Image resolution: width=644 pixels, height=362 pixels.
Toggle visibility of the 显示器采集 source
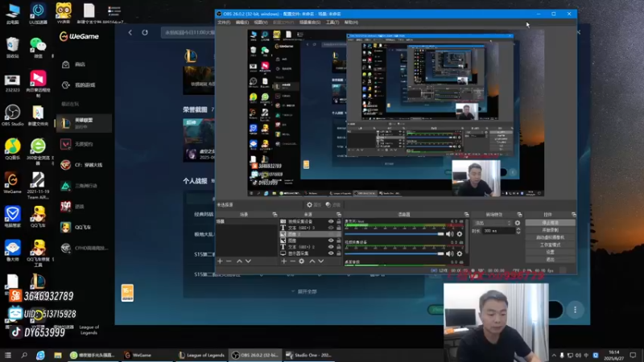pyautogui.click(x=331, y=253)
